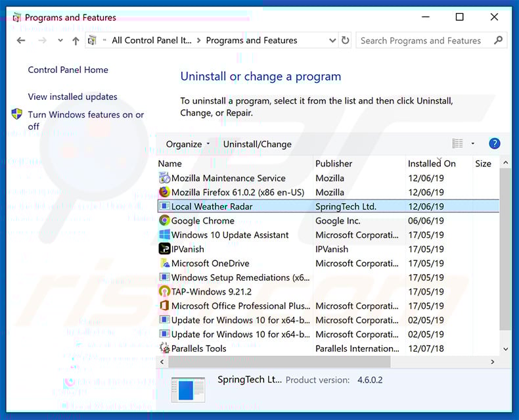Click 'Programs and Features' breadcrumb
The image size is (519, 420).
click(x=252, y=40)
